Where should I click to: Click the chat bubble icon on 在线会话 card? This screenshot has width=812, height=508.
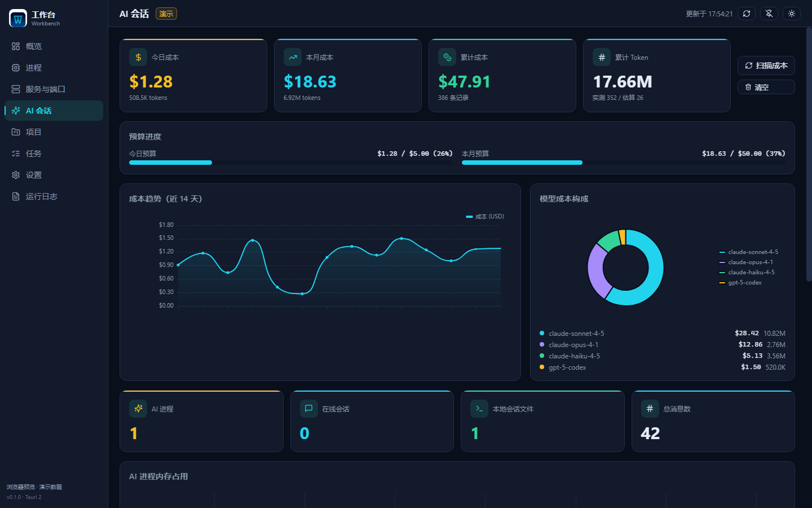pyautogui.click(x=308, y=409)
